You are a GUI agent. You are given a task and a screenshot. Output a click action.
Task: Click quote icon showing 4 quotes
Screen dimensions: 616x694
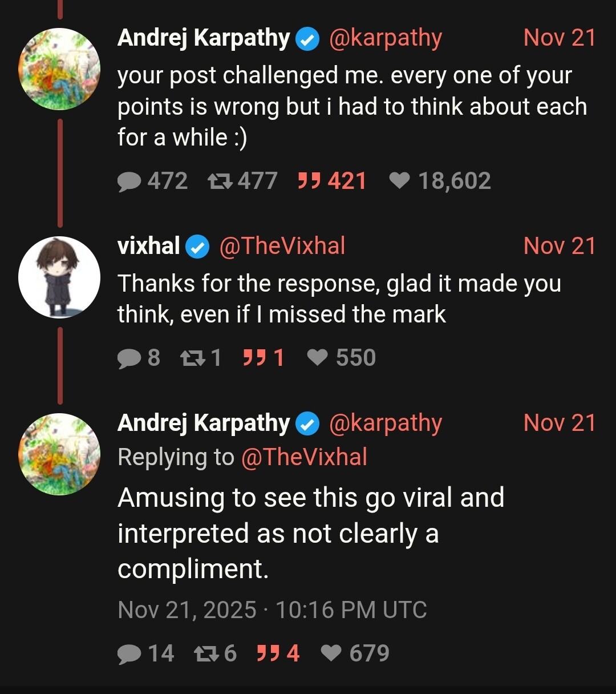(267, 654)
